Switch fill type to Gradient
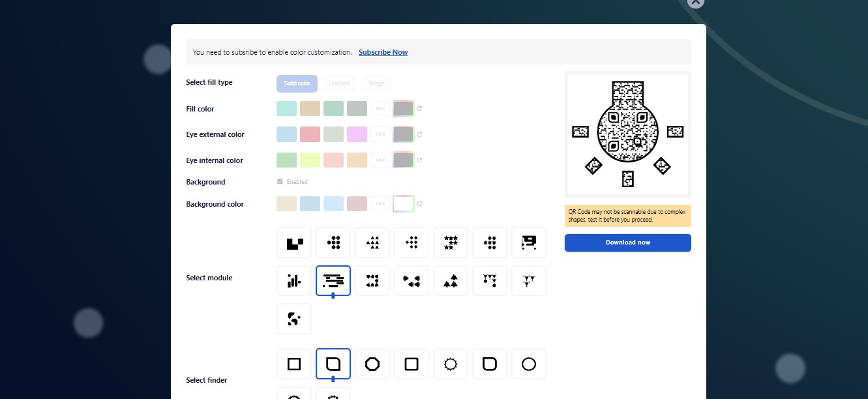This screenshot has width=868, height=399. tap(339, 83)
